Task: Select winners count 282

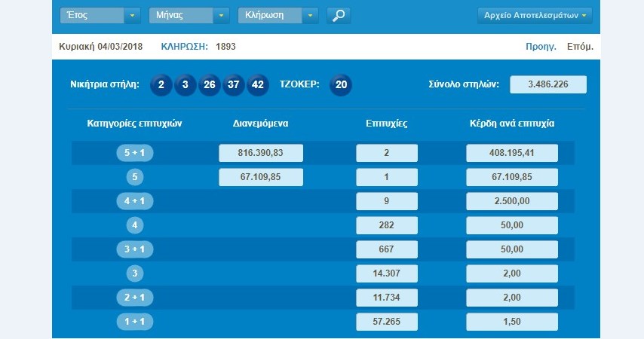Action: (387, 225)
